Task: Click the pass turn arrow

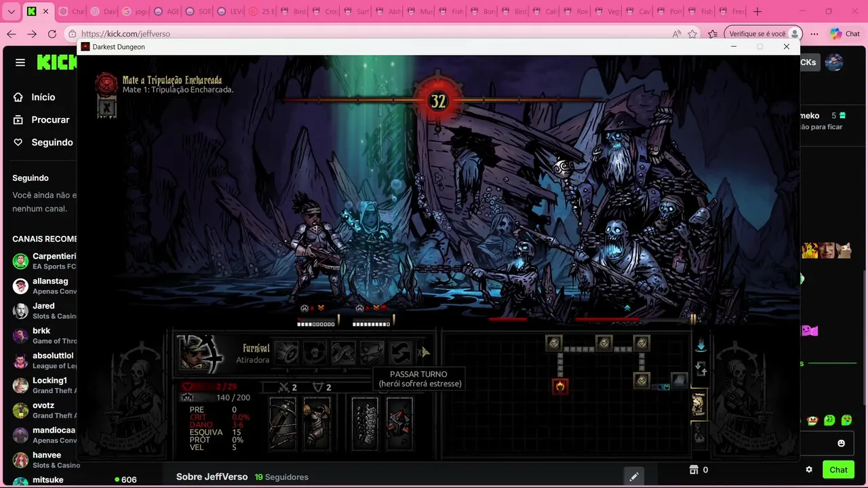Action: pyautogui.click(x=424, y=352)
